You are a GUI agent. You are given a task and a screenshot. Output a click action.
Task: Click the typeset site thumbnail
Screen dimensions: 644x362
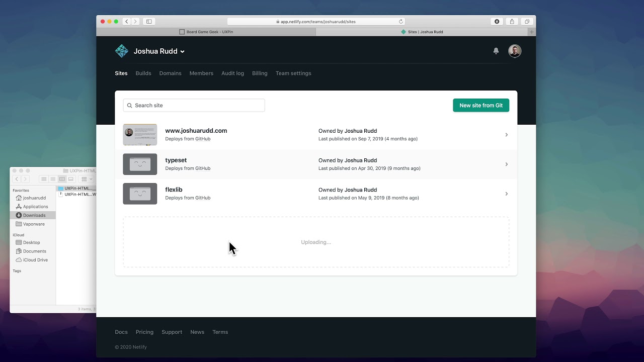[x=140, y=164]
